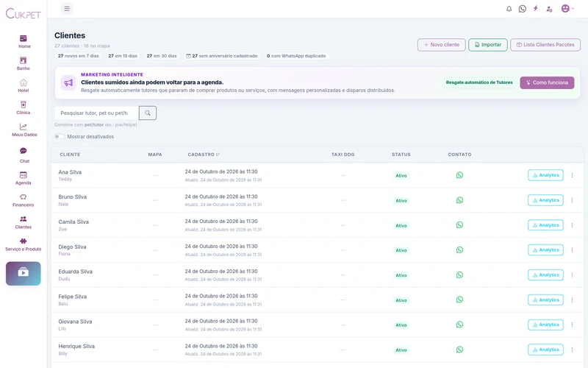The width and height of the screenshot is (588, 368).
Task: Open the Financeiro piggy bank icon
Action: tap(24, 197)
